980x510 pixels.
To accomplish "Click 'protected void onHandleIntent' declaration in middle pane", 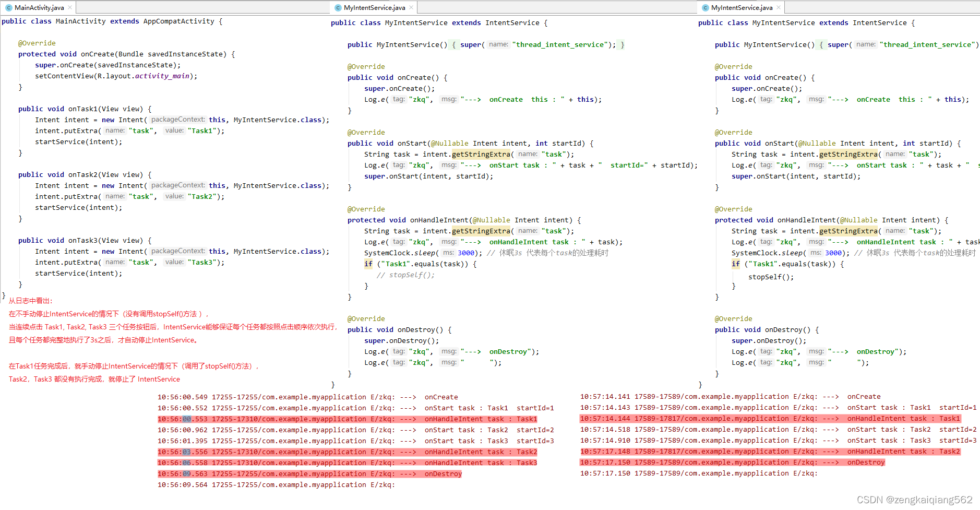I will (x=464, y=220).
